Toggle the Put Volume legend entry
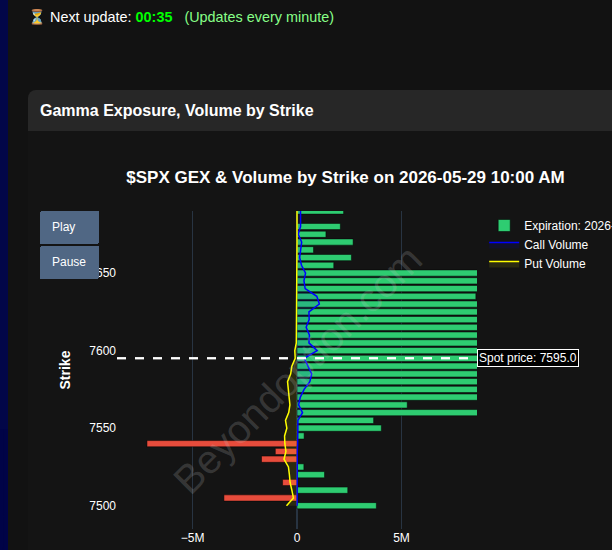 coord(537,264)
